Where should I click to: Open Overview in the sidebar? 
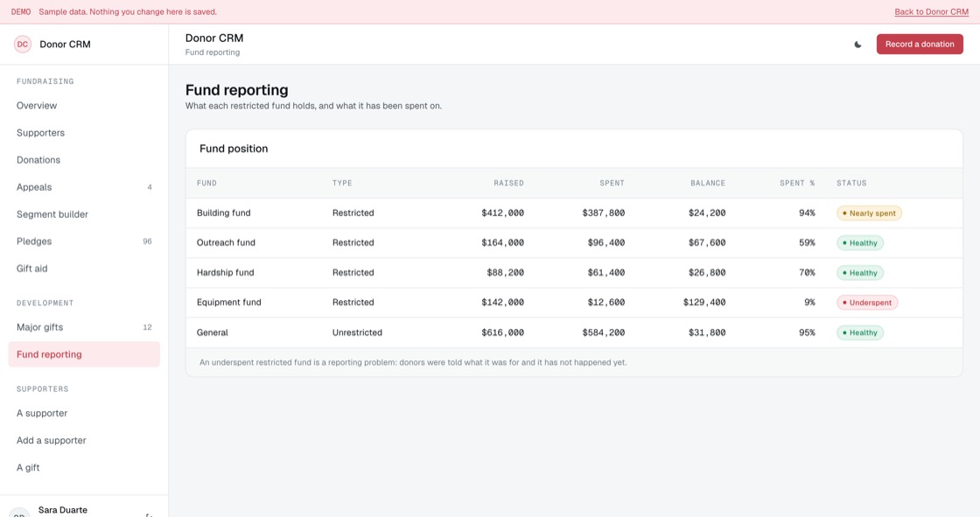point(84,106)
